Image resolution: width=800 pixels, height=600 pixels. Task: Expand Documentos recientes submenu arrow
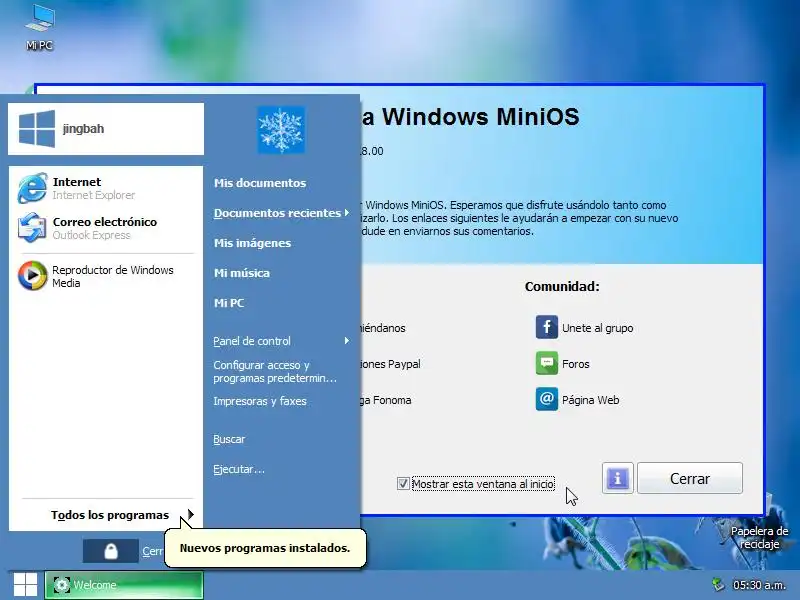click(x=347, y=212)
